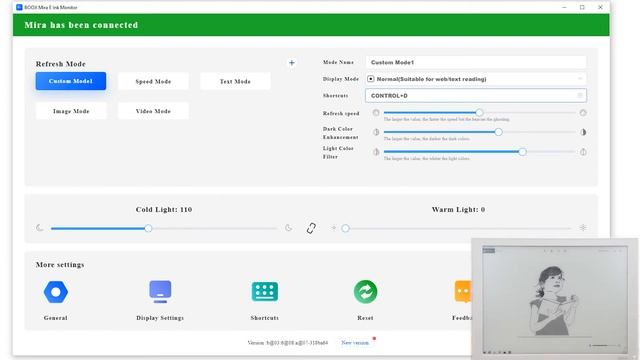Open the General settings hexagon icon
This screenshot has width=640, height=360.
click(x=56, y=292)
